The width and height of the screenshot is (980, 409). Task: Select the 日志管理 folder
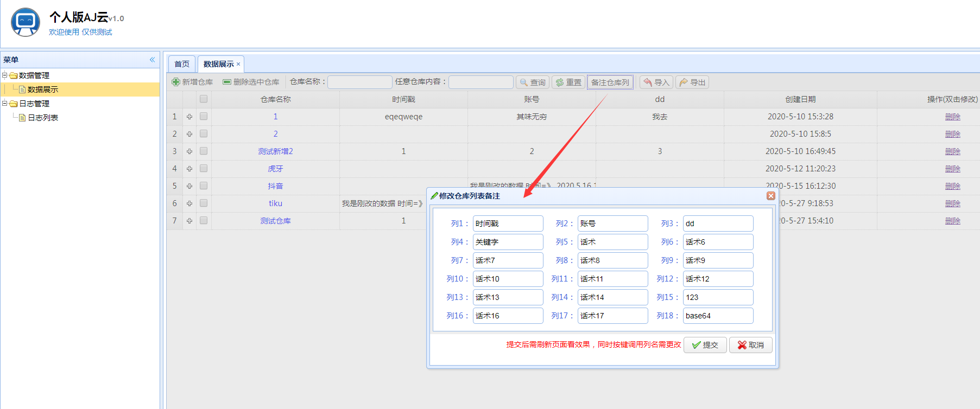[34, 104]
